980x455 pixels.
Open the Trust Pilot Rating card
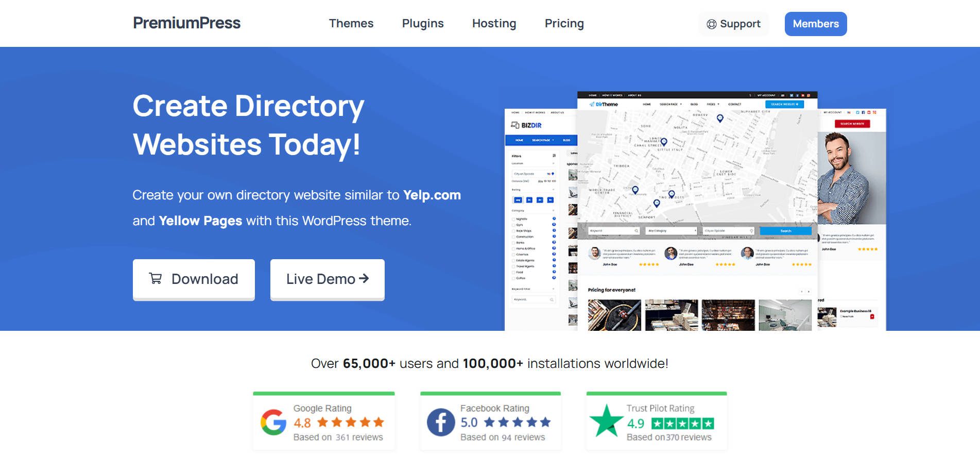(x=657, y=422)
